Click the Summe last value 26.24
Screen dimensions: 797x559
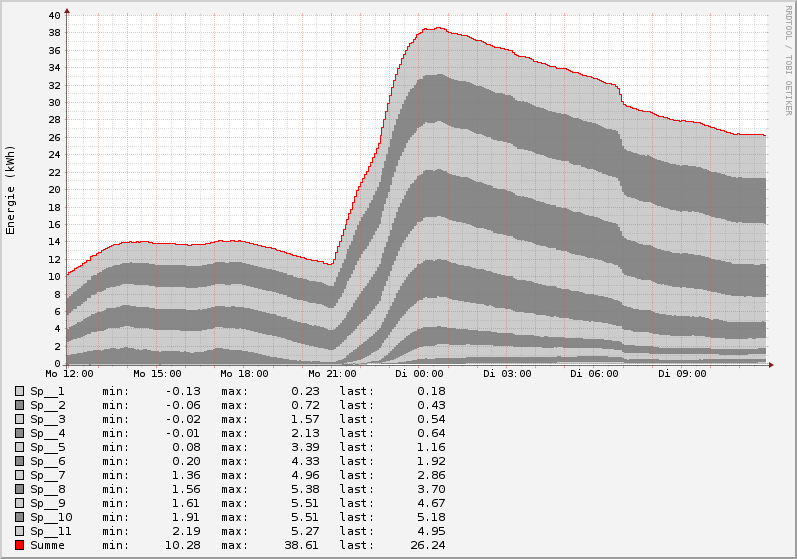[428, 545]
